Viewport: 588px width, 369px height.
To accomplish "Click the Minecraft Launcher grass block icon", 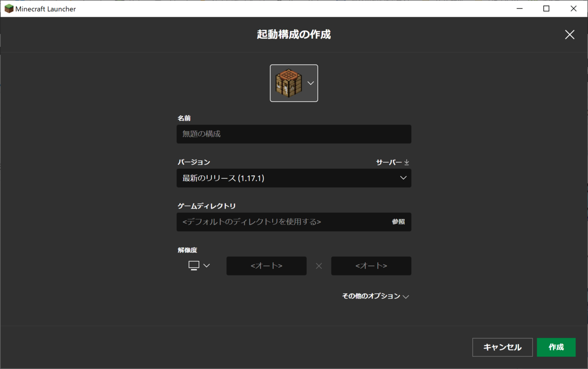I will point(9,9).
